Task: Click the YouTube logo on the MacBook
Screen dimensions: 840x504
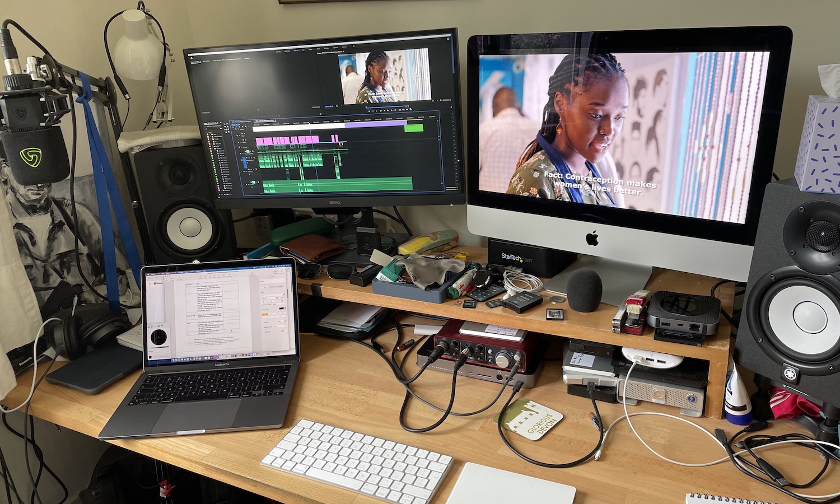Action: pos(158,283)
